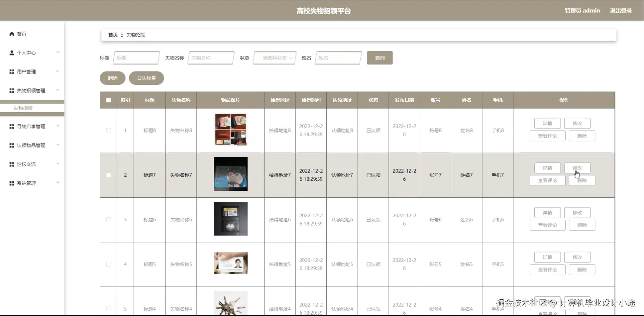Expand the 寻物启事管理 menu chevron
This screenshot has width=644, height=316.
tap(58, 126)
